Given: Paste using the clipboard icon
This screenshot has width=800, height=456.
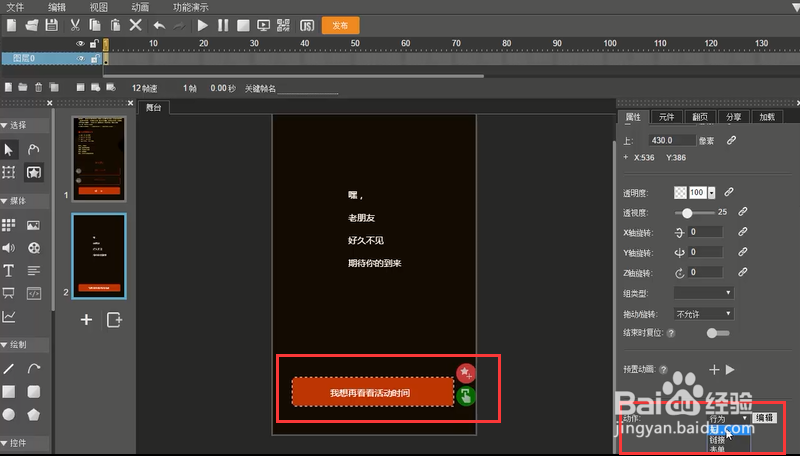Looking at the screenshot, I should point(115,25).
